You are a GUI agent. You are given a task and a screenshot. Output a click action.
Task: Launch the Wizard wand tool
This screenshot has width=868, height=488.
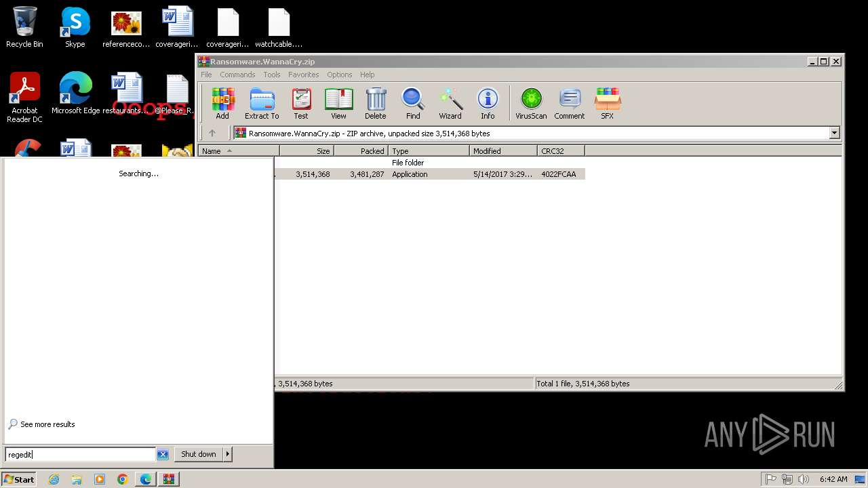[x=450, y=104]
